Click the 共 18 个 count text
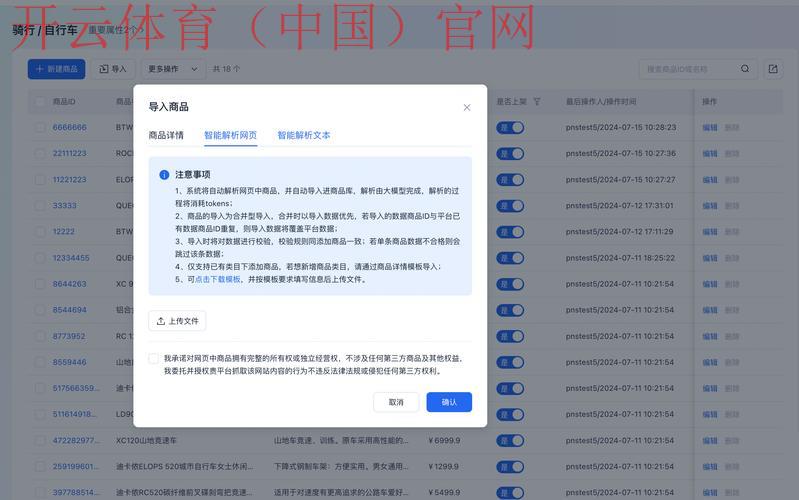The height and width of the screenshot is (500, 799). tap(226, 69)
